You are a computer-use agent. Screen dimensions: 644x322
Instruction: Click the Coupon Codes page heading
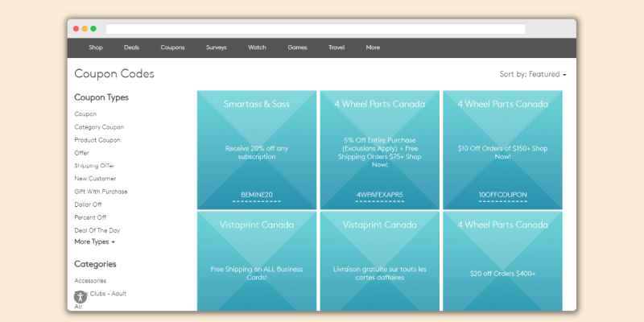(x=114, y=74)
